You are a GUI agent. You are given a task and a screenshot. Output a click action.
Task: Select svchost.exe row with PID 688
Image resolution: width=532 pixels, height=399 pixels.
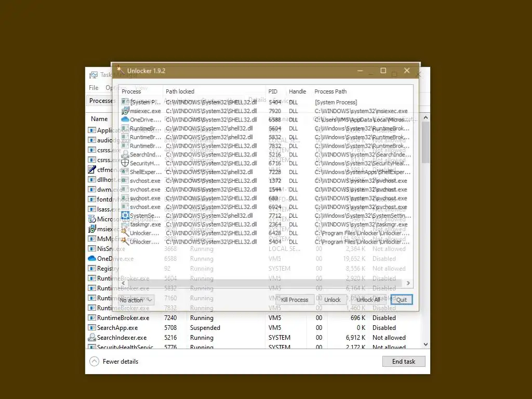point(266,198)
